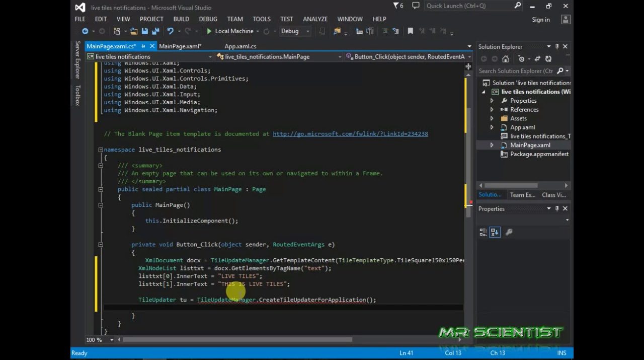The image size is (644, 360).
Task: Click the green Start debugging play icon
Action: [x=209, y=31]
